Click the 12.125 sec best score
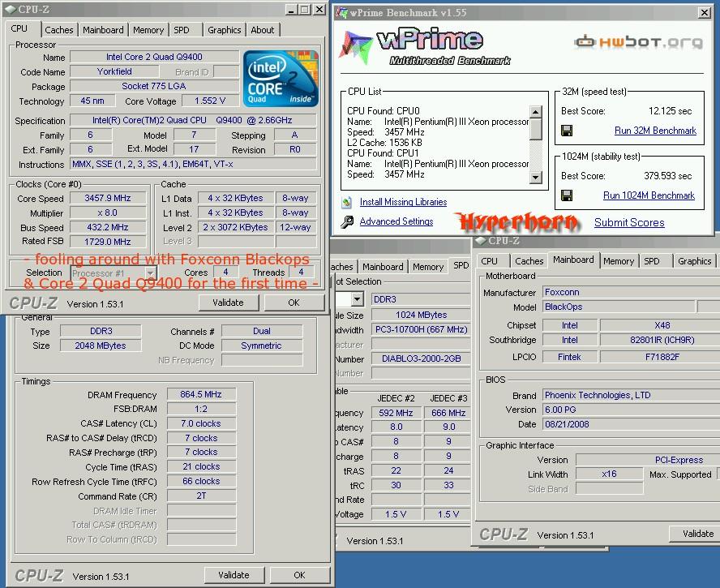 [x=670, y=111]
